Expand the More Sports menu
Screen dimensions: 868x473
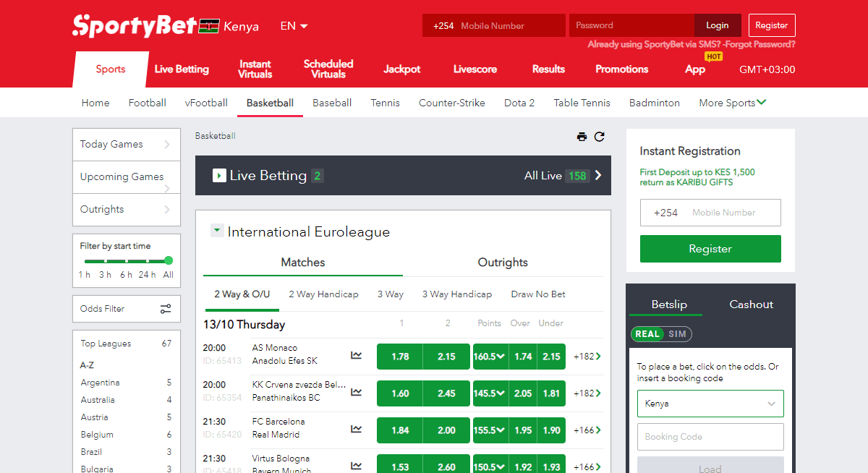click(732, 103)
